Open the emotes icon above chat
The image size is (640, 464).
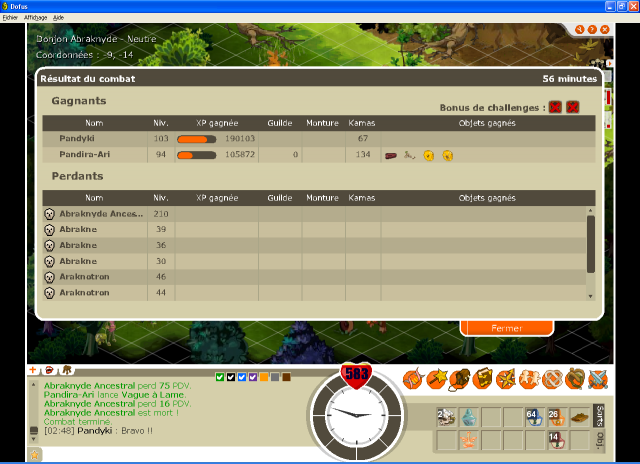click(67, 370)
